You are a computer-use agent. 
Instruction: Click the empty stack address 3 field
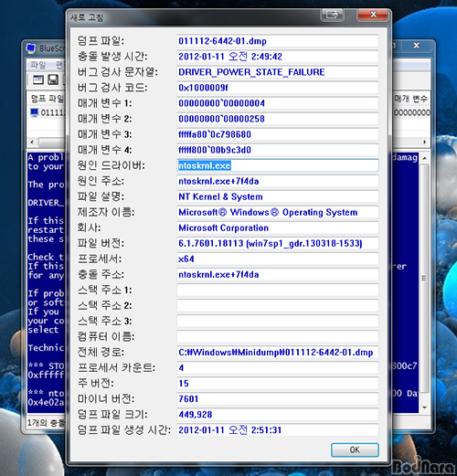278,321
